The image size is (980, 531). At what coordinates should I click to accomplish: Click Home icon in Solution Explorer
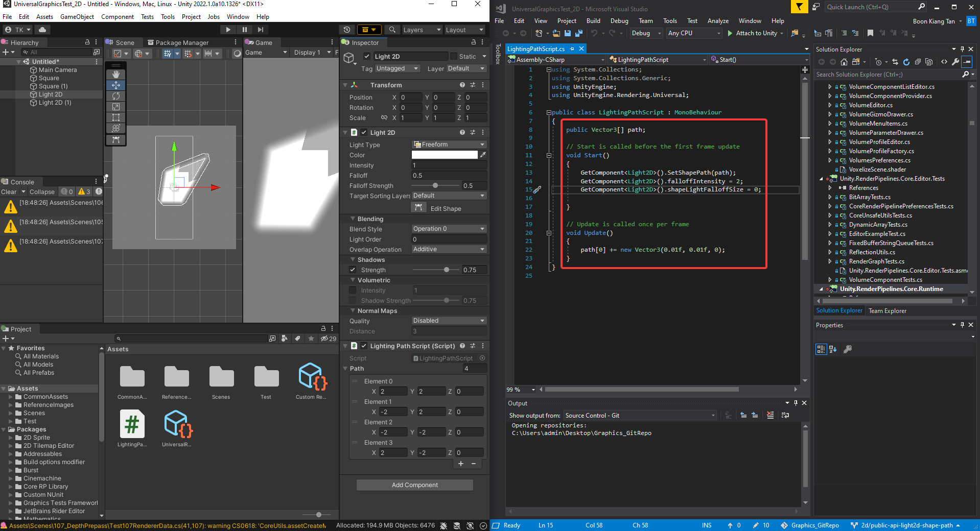(844, 62)
